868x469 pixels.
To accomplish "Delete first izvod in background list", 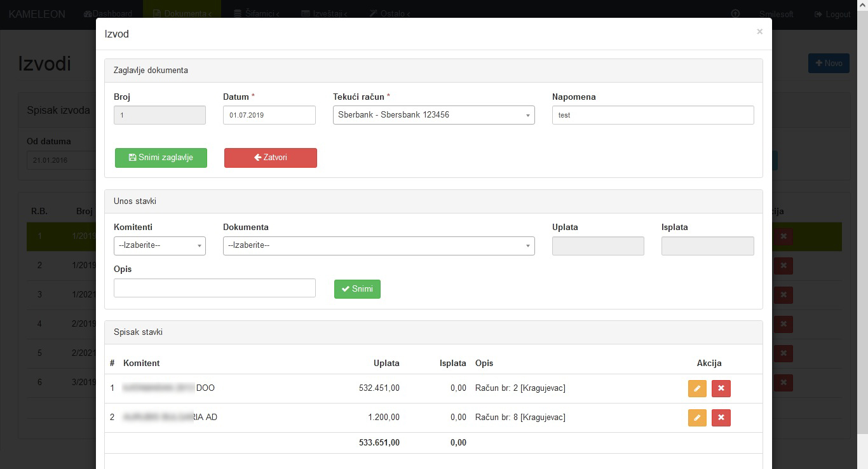I will click(783, 236).
